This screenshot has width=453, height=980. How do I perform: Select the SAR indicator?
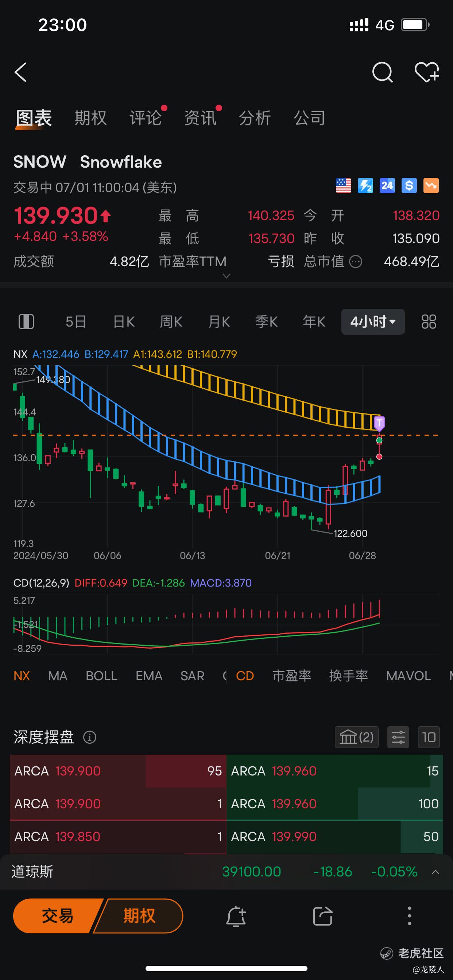pos(192,676)
